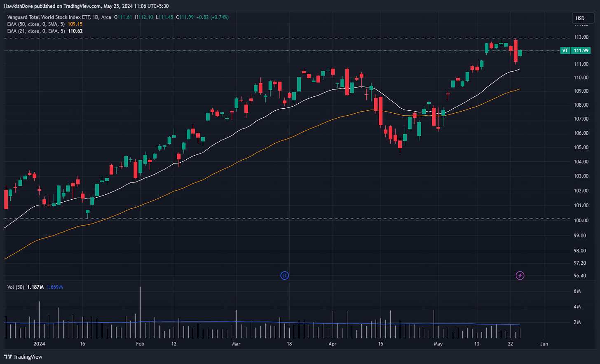Click the blue dividend 'D' marker icon

coord(284,275)
